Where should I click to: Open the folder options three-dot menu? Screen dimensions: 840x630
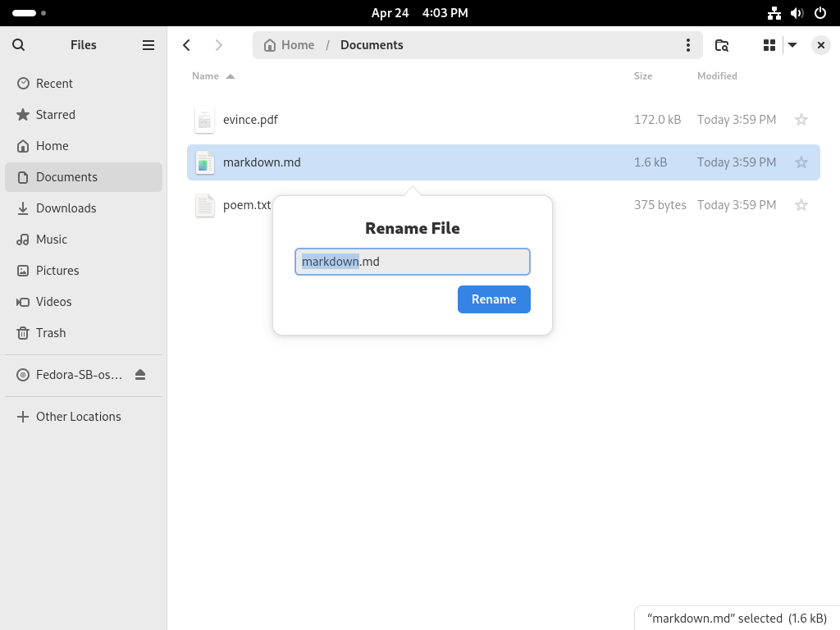[688, 45]
